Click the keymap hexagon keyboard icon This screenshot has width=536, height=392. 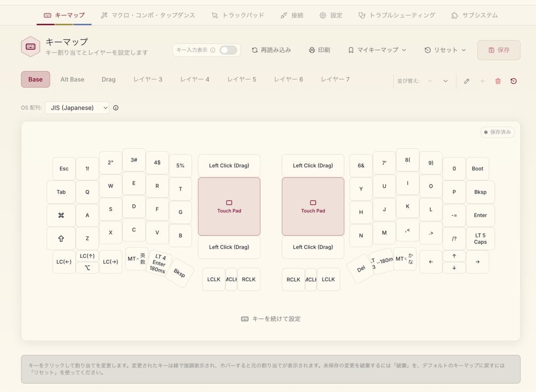31,46
